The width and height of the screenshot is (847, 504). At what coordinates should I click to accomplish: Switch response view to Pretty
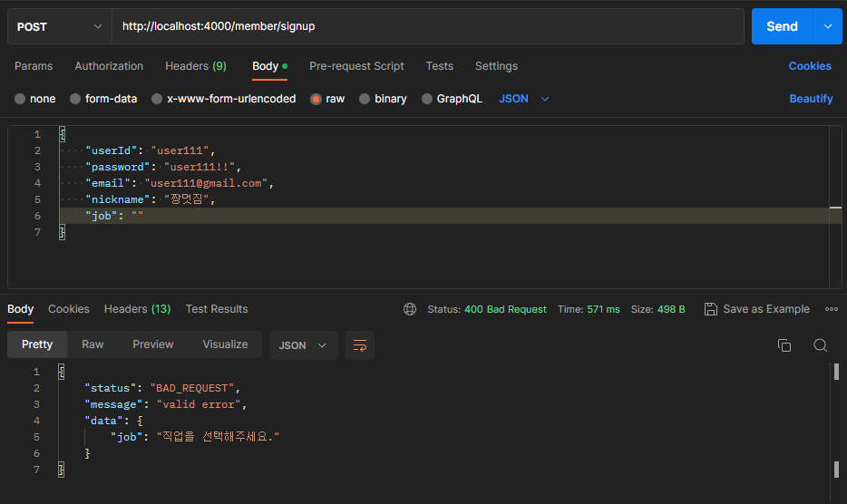point(37,344)
